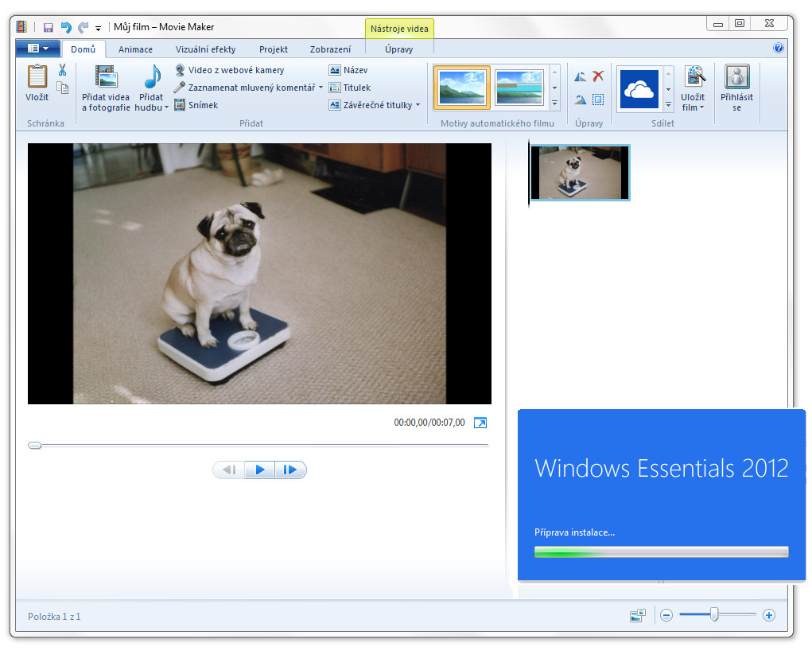Click the Play button
812x651 pixels.
[259, 470]
